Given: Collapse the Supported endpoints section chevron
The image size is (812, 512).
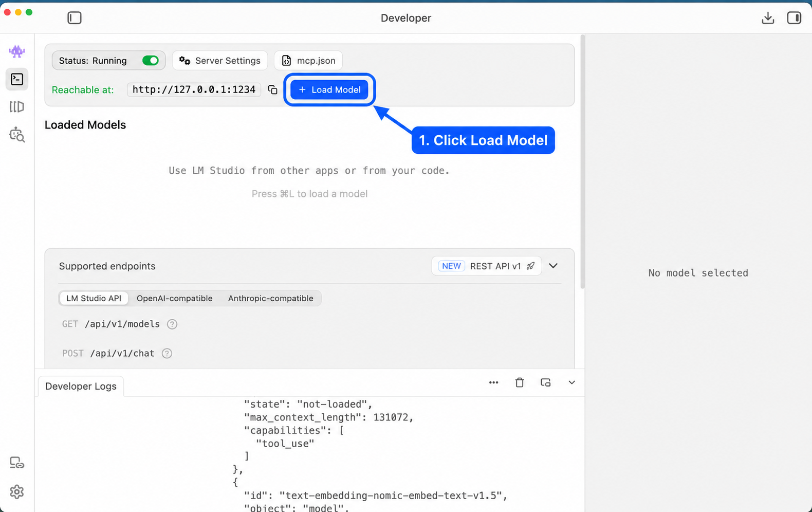Looking at the screenshot, I should 553,266.
